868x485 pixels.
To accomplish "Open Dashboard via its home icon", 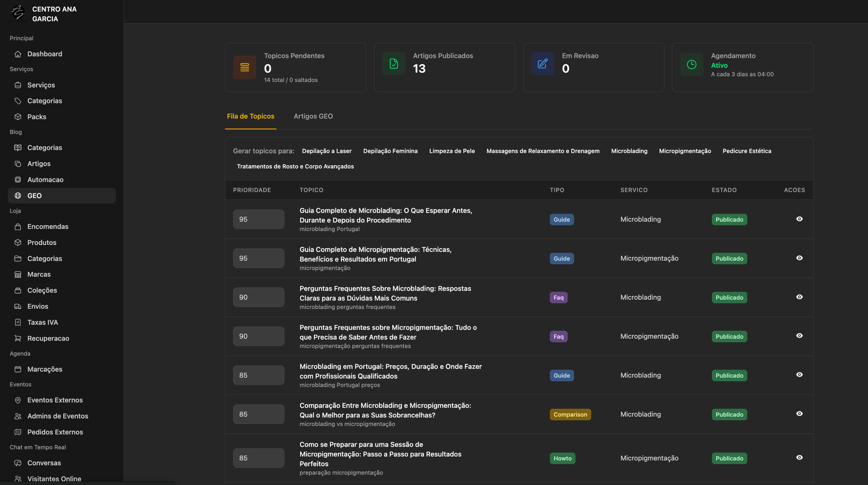I will 18,54.
